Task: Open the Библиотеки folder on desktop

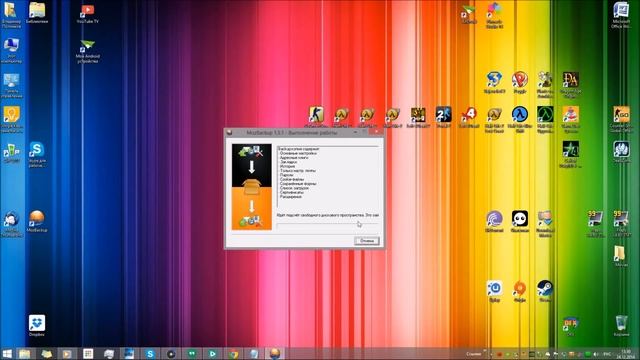Action: [x=37, y=13]
